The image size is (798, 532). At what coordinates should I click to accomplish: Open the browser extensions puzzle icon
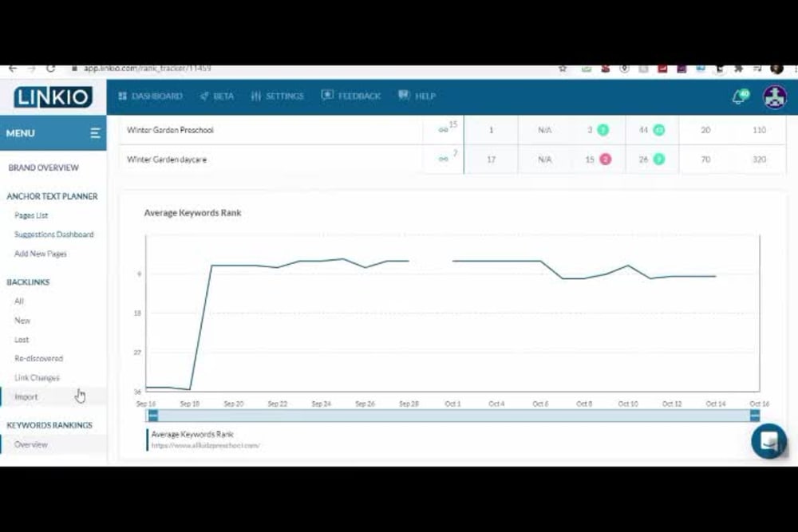tap(738, 69)
